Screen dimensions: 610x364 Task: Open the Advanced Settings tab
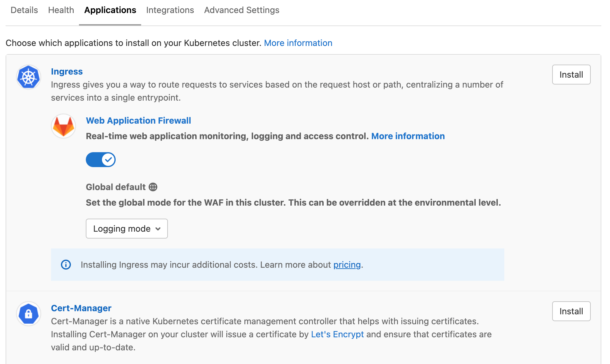coord(241,10)
